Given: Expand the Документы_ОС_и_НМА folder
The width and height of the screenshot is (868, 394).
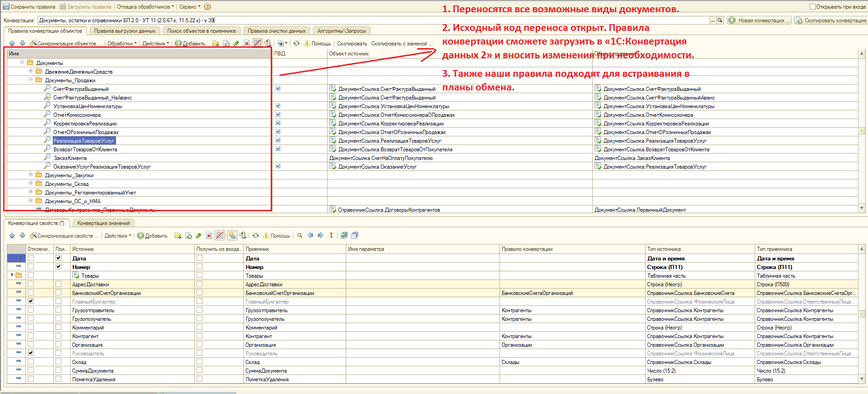Looking at the screenshot, I should (x=30, y=200).
